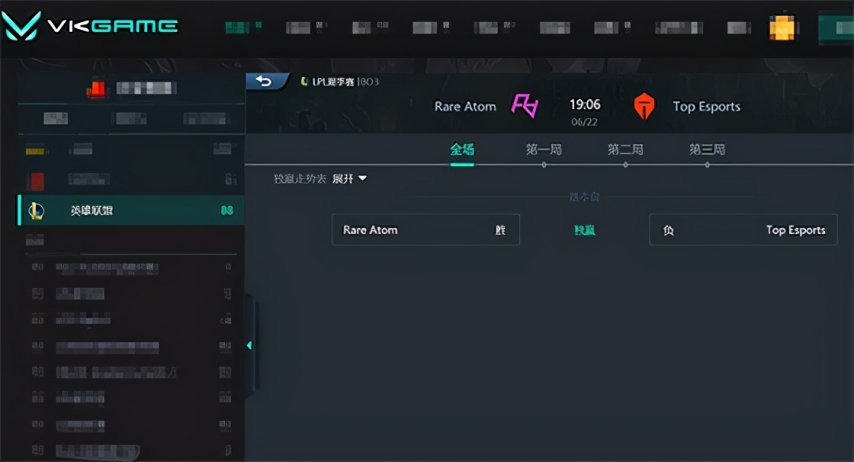This screenshot has width=854, height=462.
Task: Switch to the 第二局 tab
Action: coord(625,149)
